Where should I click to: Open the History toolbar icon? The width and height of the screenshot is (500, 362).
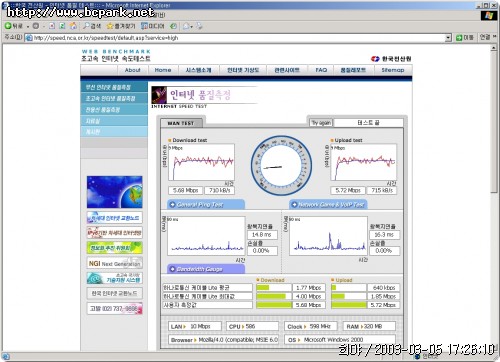click(173, 26)
